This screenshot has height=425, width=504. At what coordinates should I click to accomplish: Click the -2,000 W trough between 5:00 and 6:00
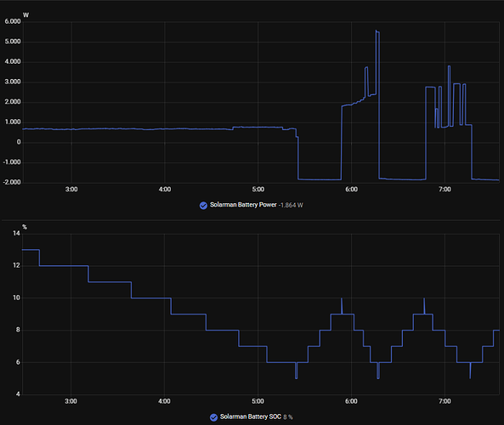click(x=320, y=179)
